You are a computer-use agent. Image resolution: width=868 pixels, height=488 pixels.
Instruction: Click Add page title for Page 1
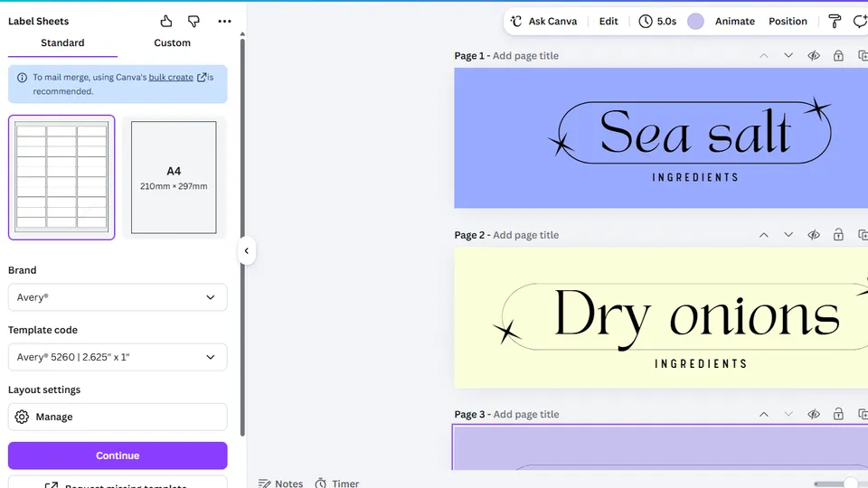click(x=525, y=55)
